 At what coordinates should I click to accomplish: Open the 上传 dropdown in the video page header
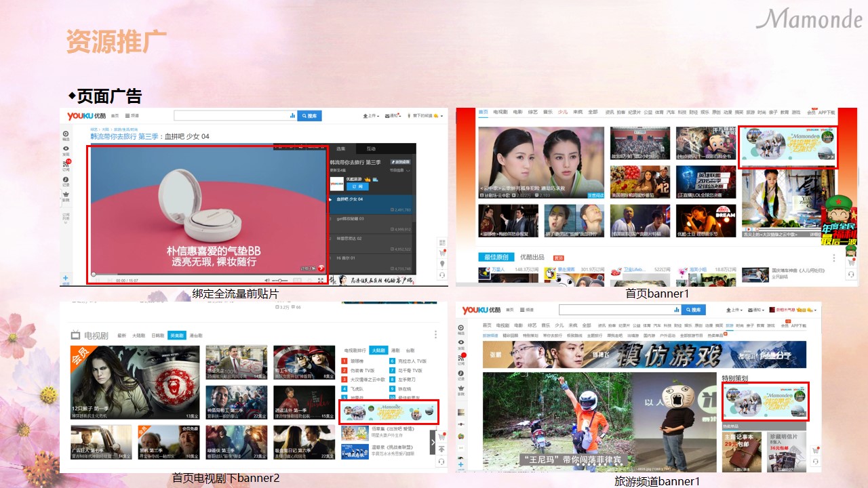click(x=370, y=116)
